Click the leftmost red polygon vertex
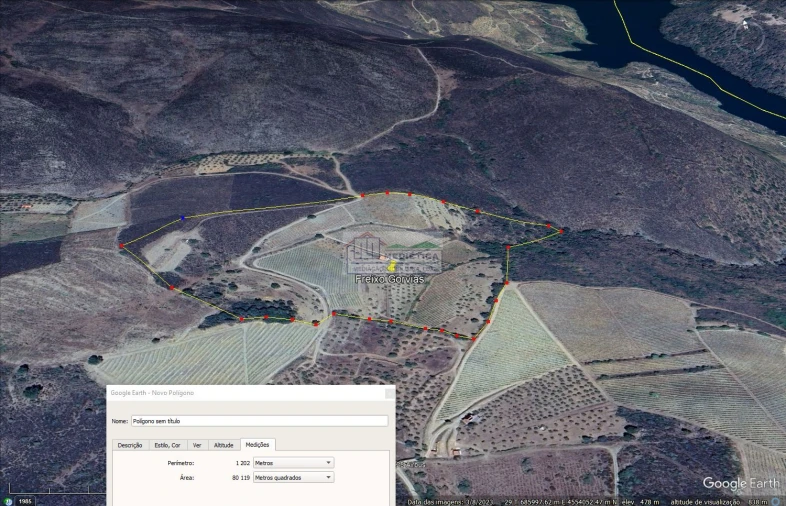 pos(122,245)
